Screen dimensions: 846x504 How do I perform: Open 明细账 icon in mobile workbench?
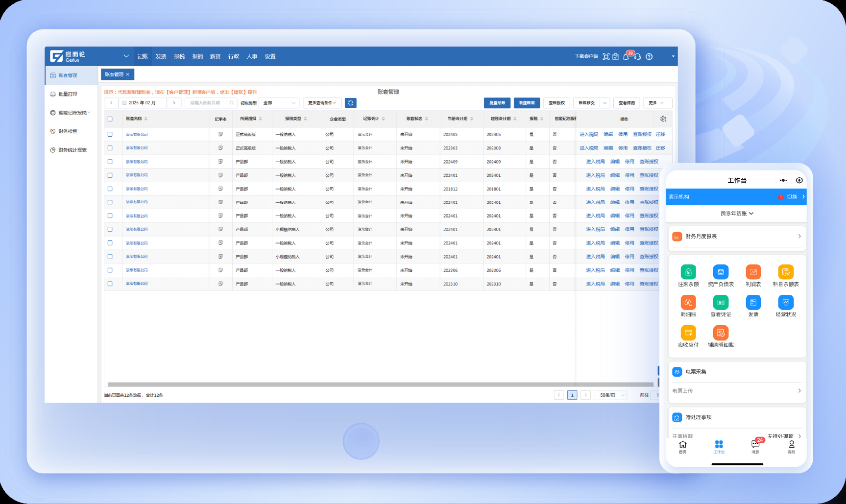688,303
